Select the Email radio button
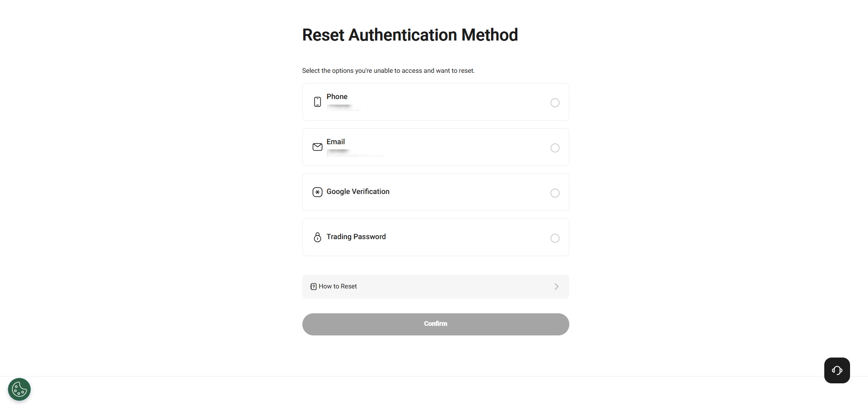This screenshot has width=868, height=405. (555, 148)
